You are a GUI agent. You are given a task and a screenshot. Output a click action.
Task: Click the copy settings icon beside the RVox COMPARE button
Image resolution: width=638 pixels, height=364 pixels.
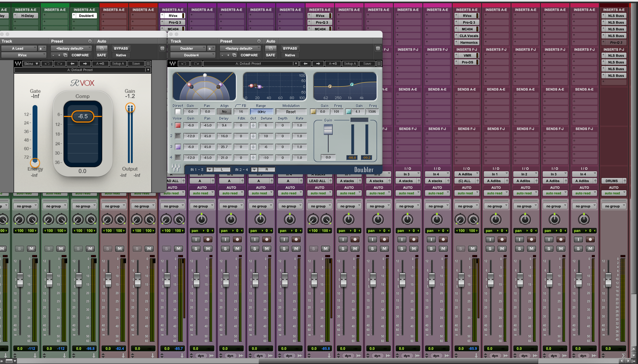pyautogui.click(x=65, y=55)
